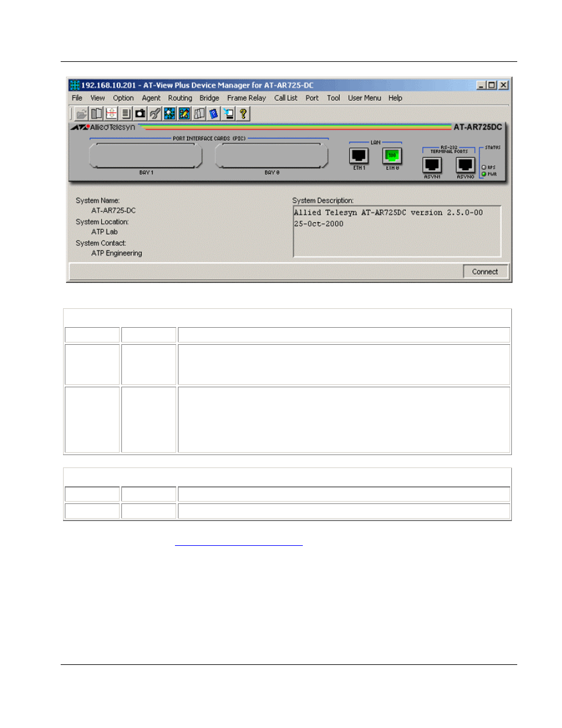Click the RPS status LED
This screenshot has height=728, width=562.
484,167
